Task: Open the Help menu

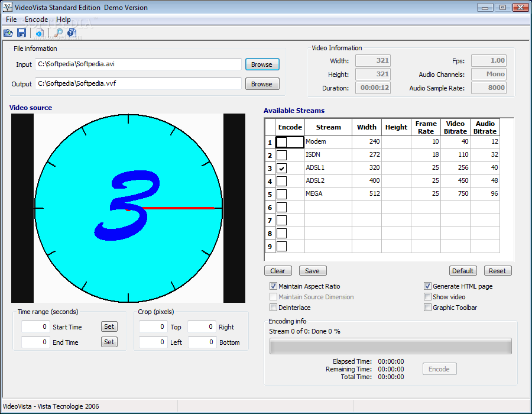Action: (x=63, y=20)
